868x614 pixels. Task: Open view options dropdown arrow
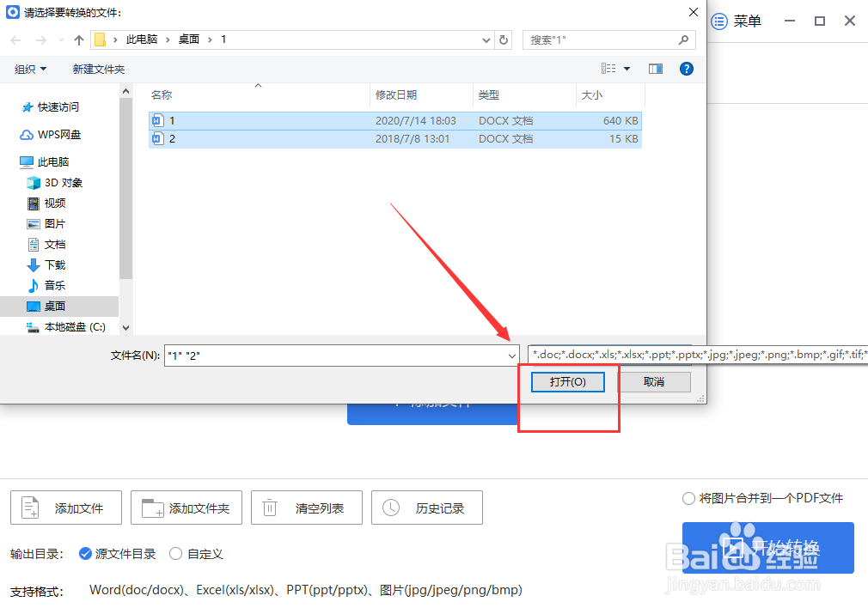point(627,69)
